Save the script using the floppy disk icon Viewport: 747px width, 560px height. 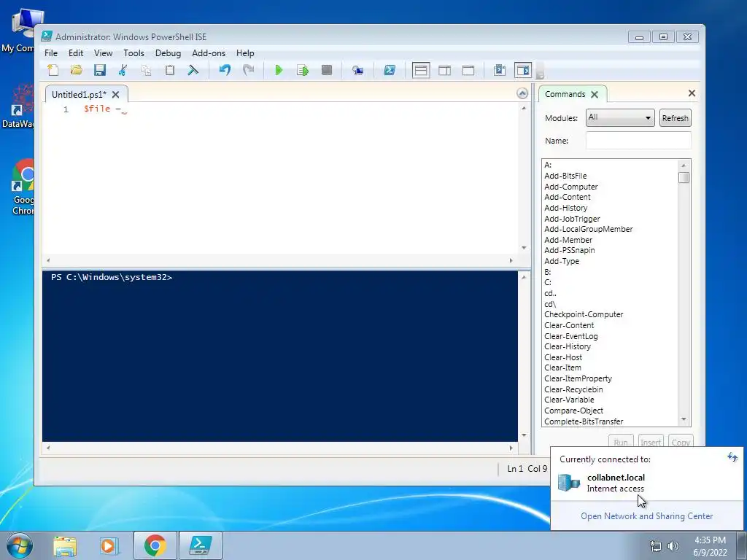coord(99,71)
